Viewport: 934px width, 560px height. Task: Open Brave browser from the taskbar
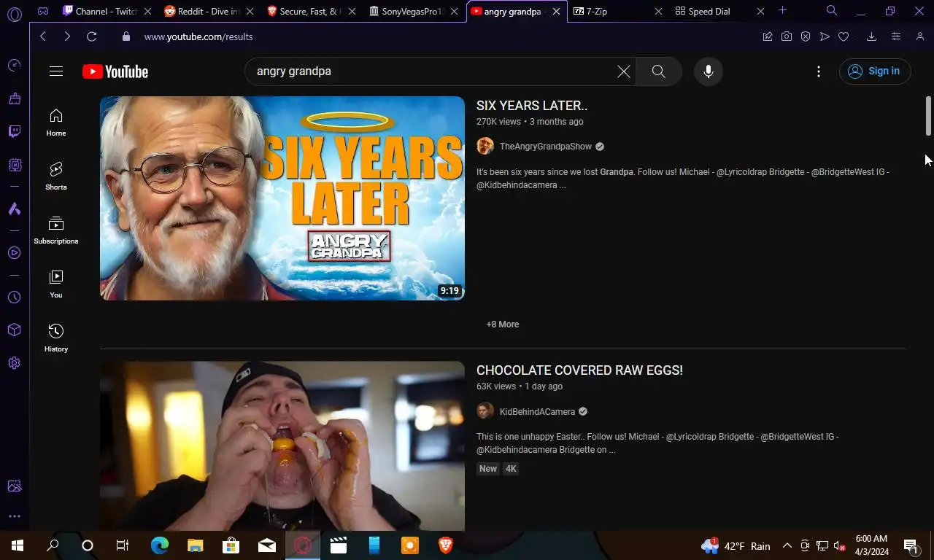pos(445,545)
